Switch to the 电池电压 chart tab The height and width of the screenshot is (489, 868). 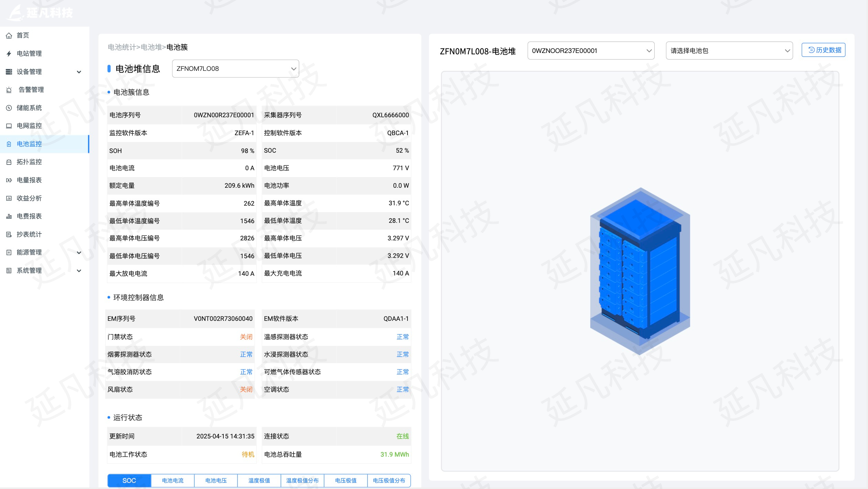(216, 480)
